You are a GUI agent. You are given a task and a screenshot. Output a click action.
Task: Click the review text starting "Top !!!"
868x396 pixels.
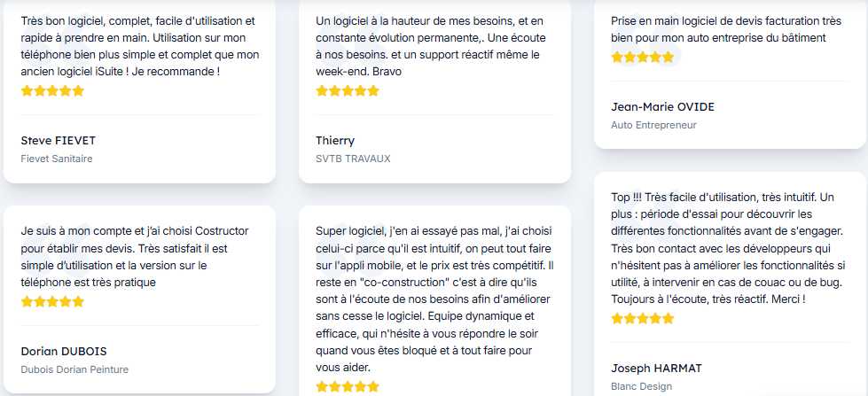[729, 247]
